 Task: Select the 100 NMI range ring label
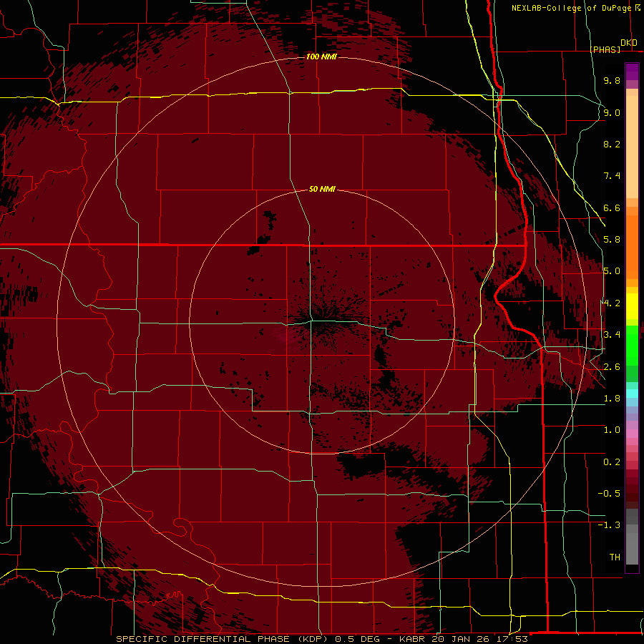321,57
